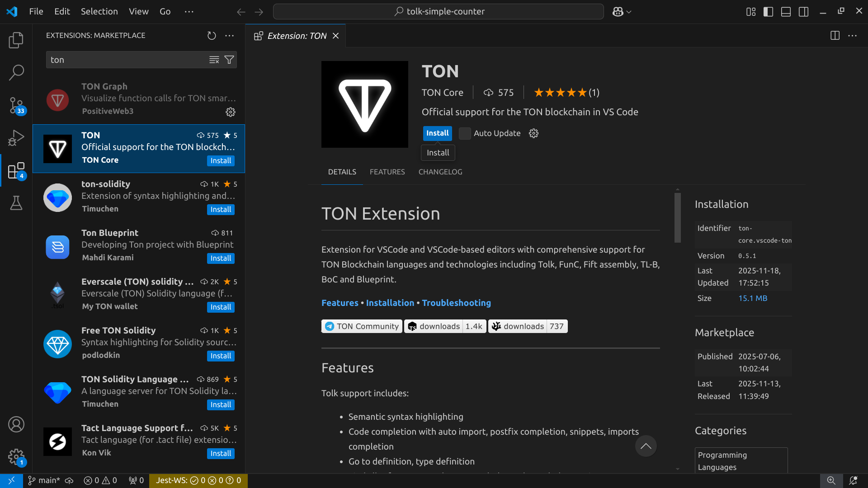Select the DETAILS tab
868x488 pixels.
[342, 172]
